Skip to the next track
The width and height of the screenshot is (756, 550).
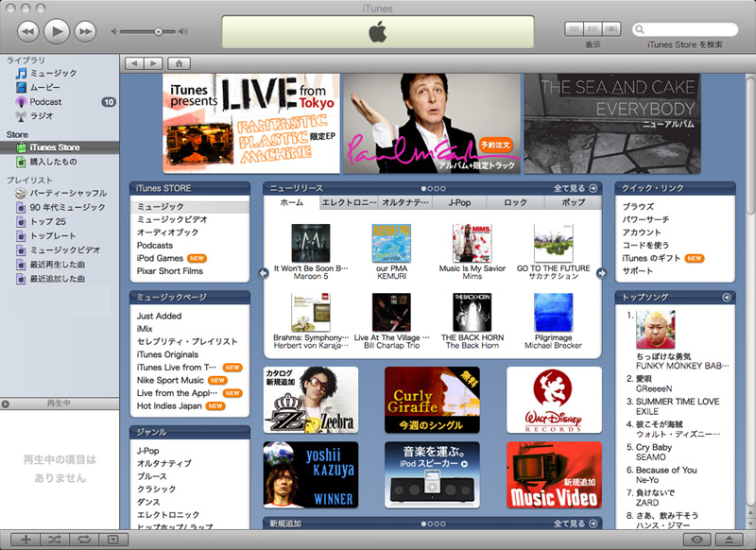(85, 32)
